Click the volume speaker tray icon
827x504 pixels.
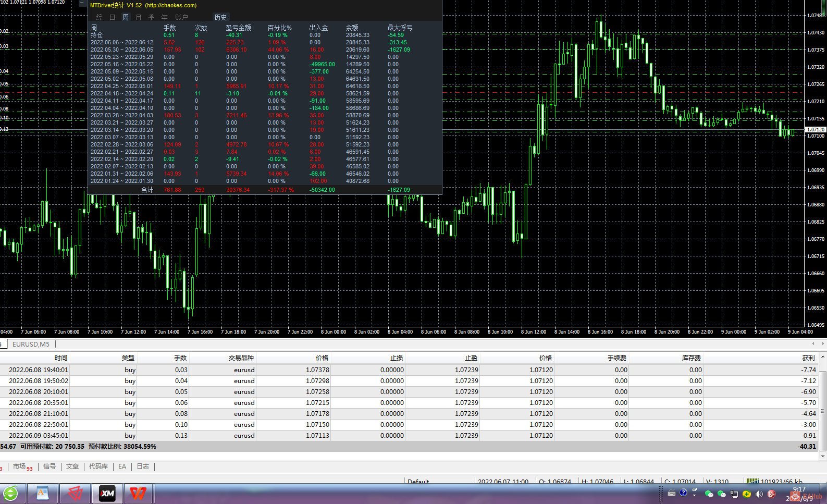759,494
